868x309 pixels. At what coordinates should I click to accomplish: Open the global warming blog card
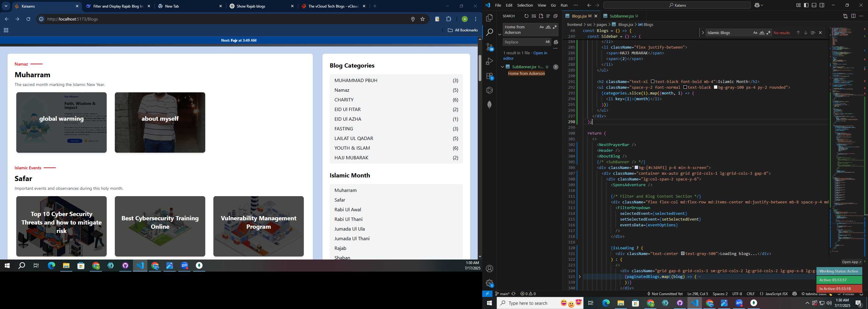(61, 123)
